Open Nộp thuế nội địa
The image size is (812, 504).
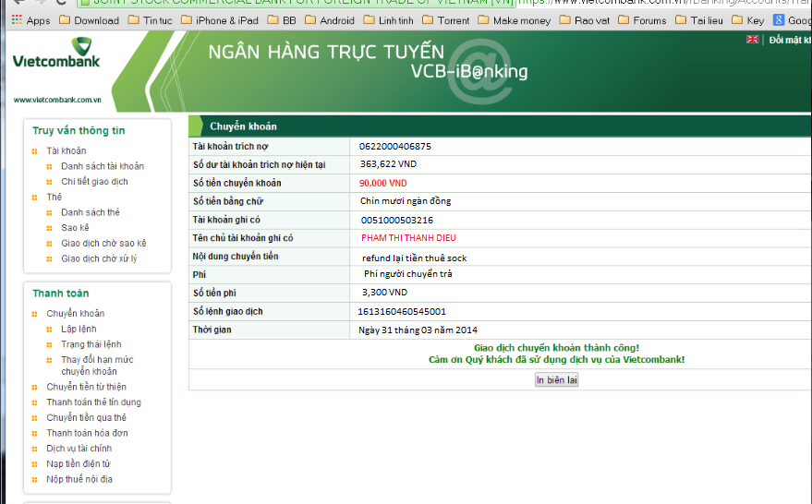pyautogui.click(x=79, y=479)
